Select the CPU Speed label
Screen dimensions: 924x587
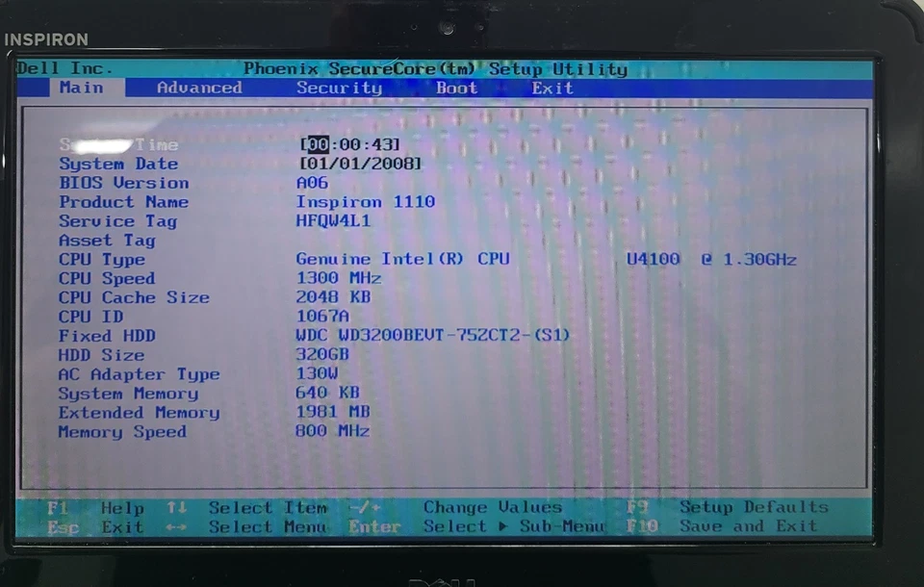[107, 278]
